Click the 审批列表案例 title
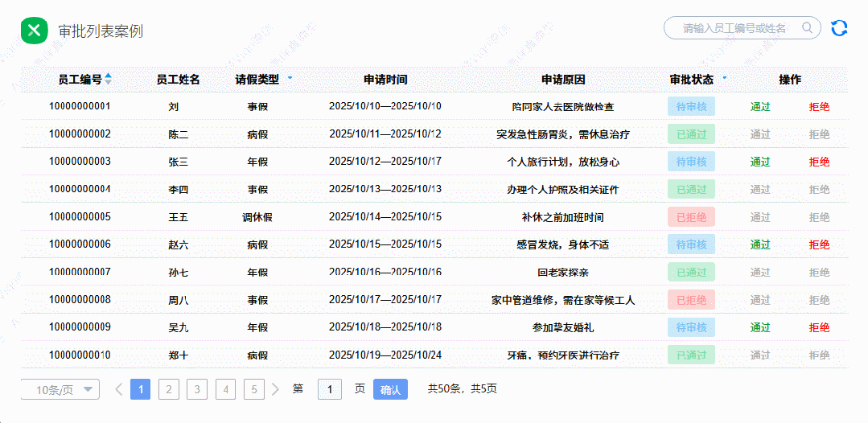Viewport: 868px width, 423px height. pyautogui.click(x=101, y=31)
